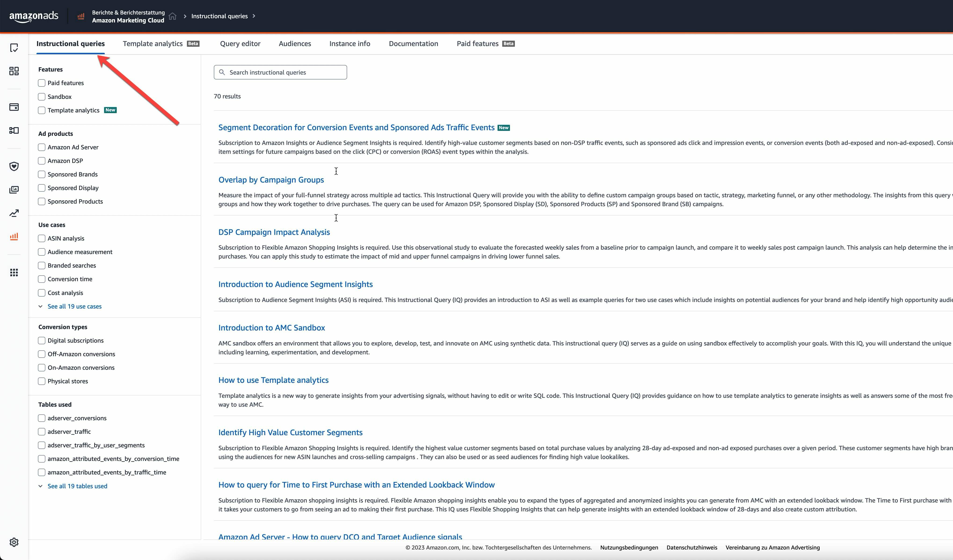953x560 pixels.
Task: Select amazon_attributed_events_by_traffic_time checkbox
Action: click(42, 472)
